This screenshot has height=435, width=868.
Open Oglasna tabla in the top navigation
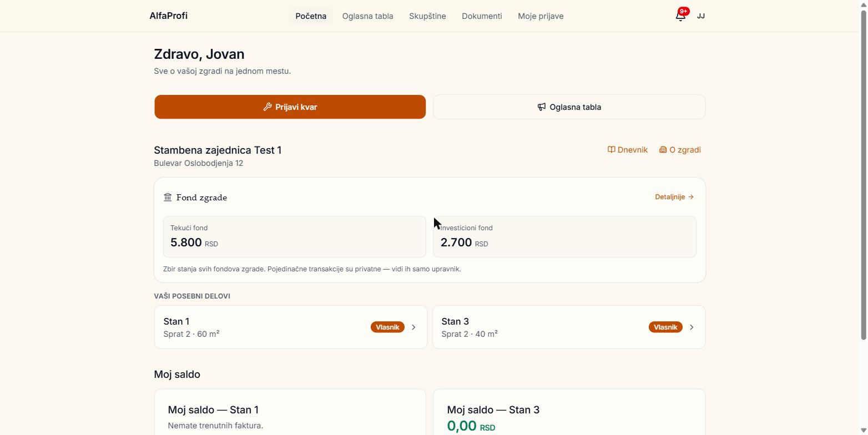pos(368,16)
